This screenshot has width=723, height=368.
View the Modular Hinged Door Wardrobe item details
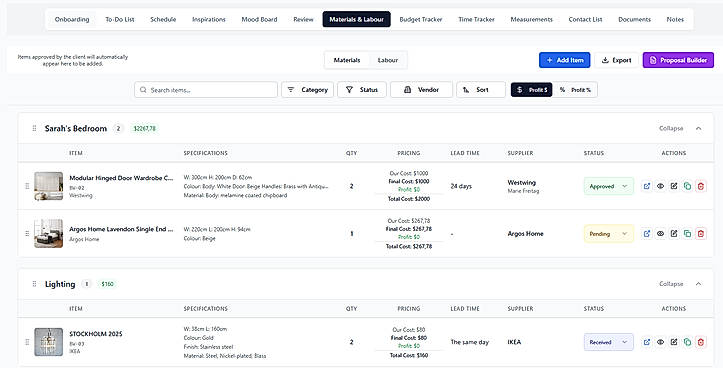[x=660, y=186]
